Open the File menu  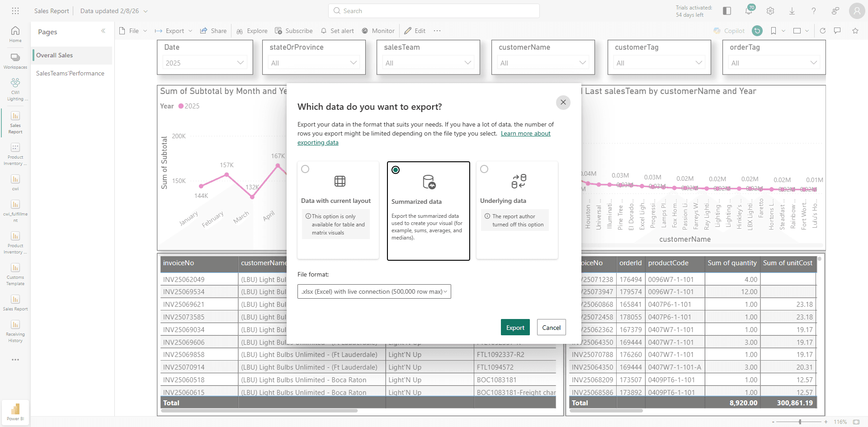pos(133,31)
